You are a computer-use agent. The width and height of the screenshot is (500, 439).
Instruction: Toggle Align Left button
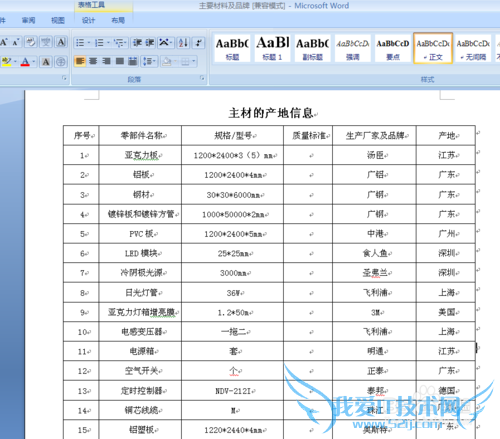(x=80, y=61)
